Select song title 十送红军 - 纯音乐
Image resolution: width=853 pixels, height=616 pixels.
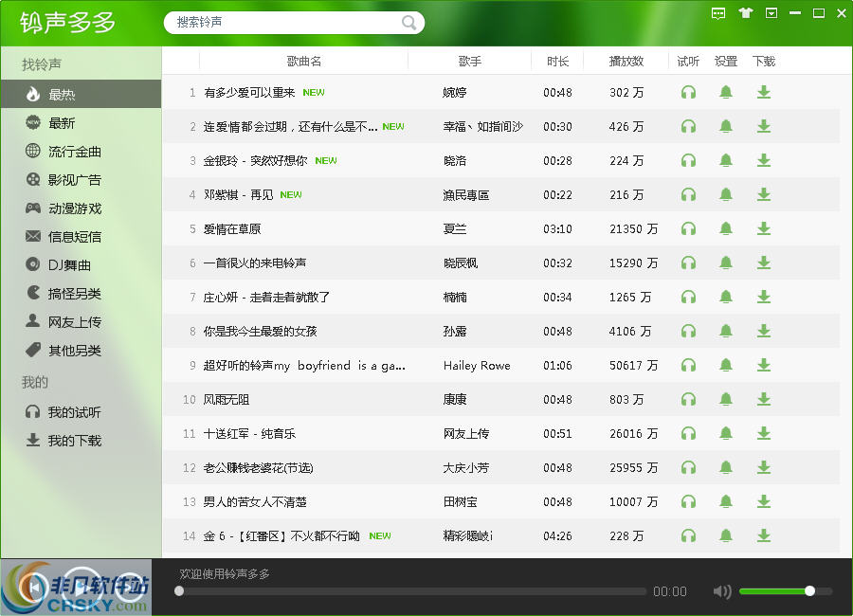pyautogui.click(x=249, y=434)
